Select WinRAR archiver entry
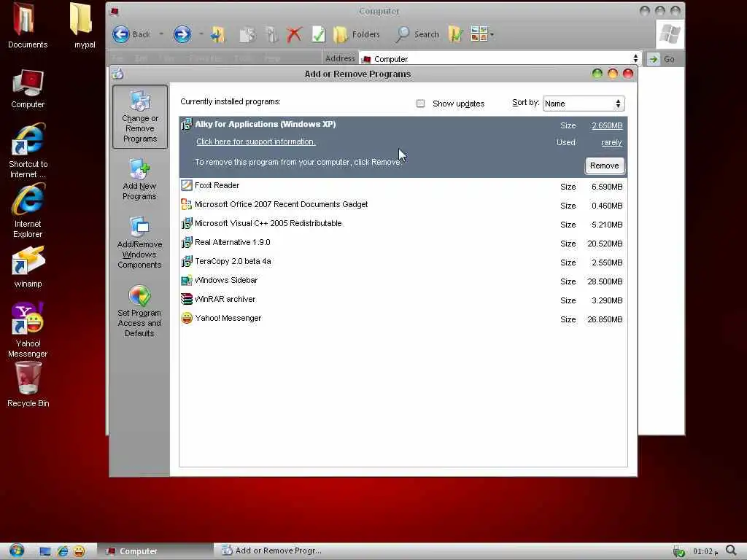 click(x=403, y=300)
